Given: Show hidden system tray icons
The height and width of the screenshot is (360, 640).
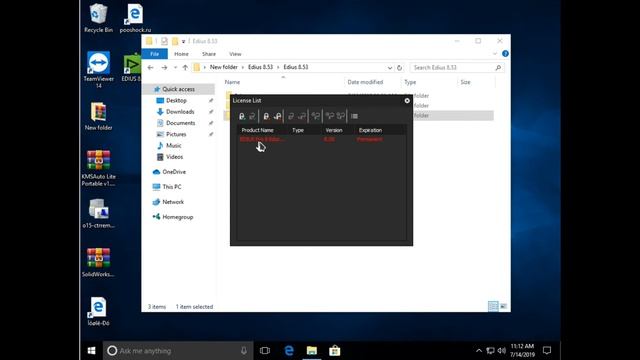Looking at the screenshot, I should (479, 351).
